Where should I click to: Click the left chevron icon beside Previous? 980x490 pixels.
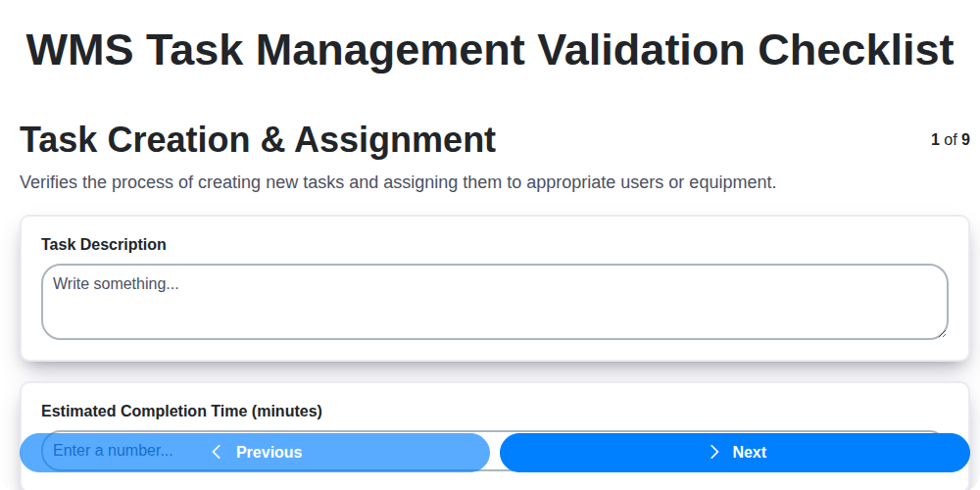217,452
